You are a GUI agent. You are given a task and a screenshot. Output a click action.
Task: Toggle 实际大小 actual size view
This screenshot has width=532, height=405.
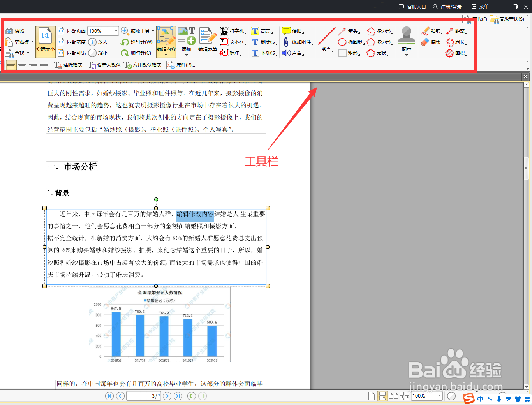point(45,40)
